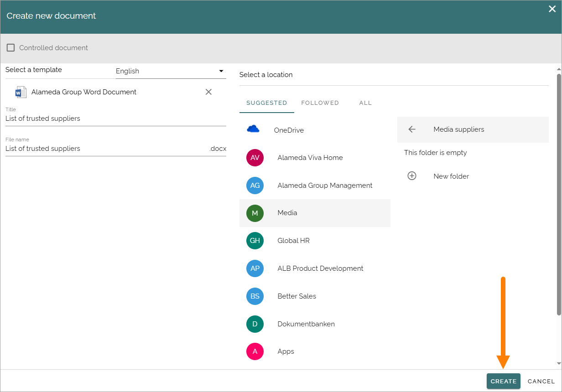The height and width of the screenshot is (392, 562).
Task: Click the Word document template icon
Action: click(x=21, y=92)
